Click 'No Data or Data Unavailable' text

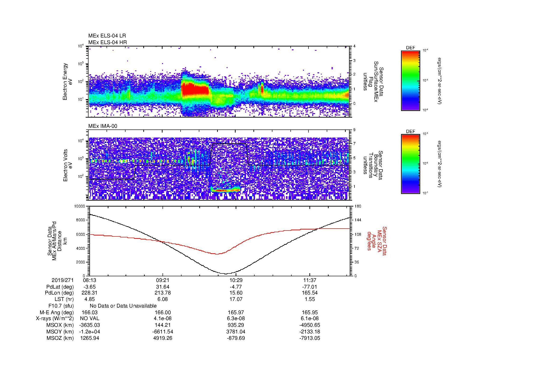[123, 306]
